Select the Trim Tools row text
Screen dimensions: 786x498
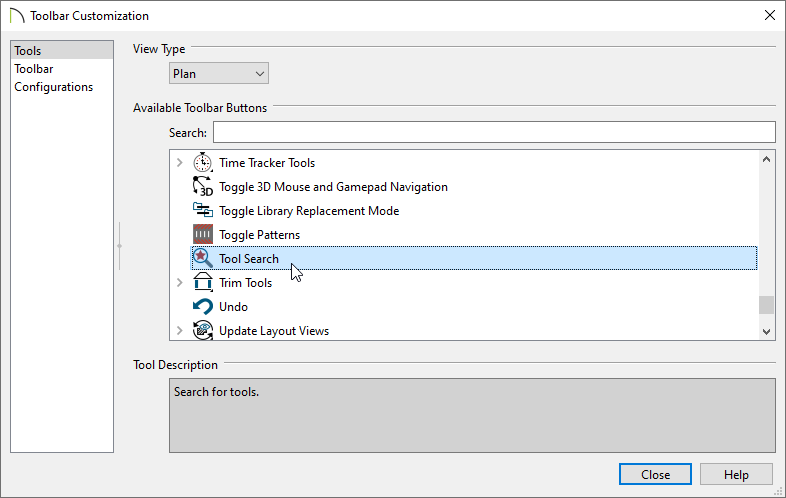[x=245, y=283]
